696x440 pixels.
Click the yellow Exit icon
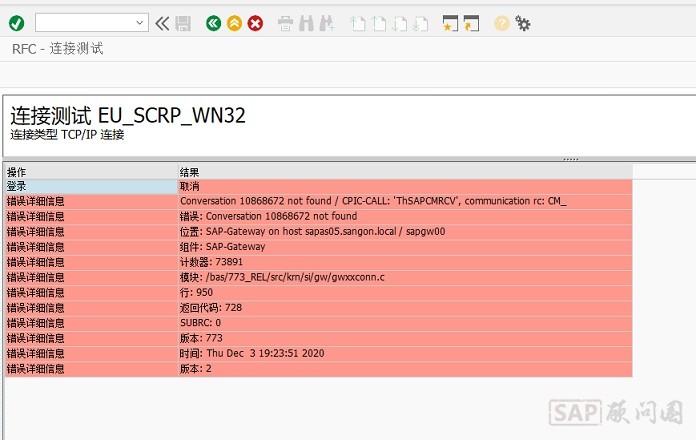pos(234,23)
